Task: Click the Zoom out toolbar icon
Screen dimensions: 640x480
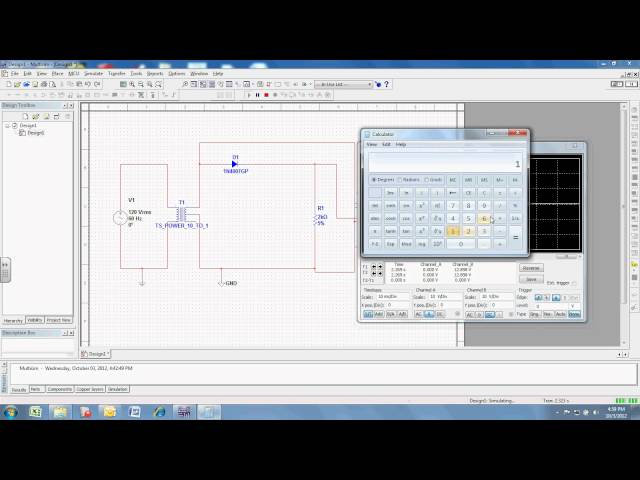Action: (141, 84)
